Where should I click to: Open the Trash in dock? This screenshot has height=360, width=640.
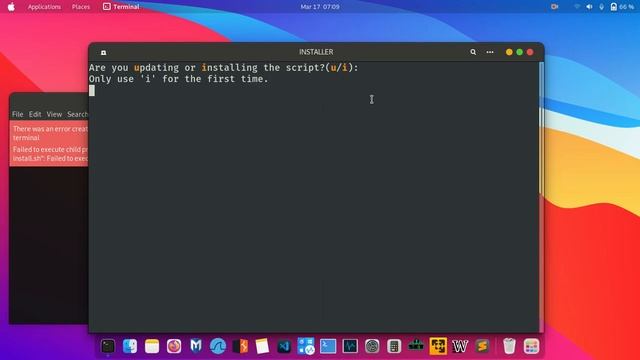pyautogui.click(x=509, y=346)
